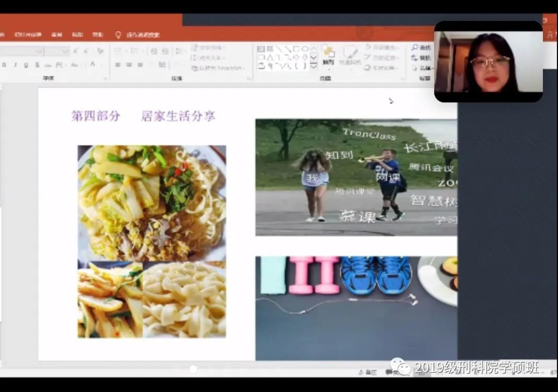This screenshot has height=392, width=558.
Task: Click the Find (查找) magnifier button
Action: 421,48
